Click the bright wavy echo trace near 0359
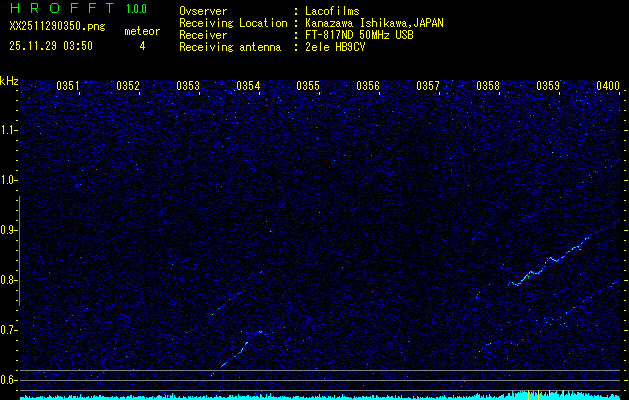The image size is (629, 400). coord(548,262)
